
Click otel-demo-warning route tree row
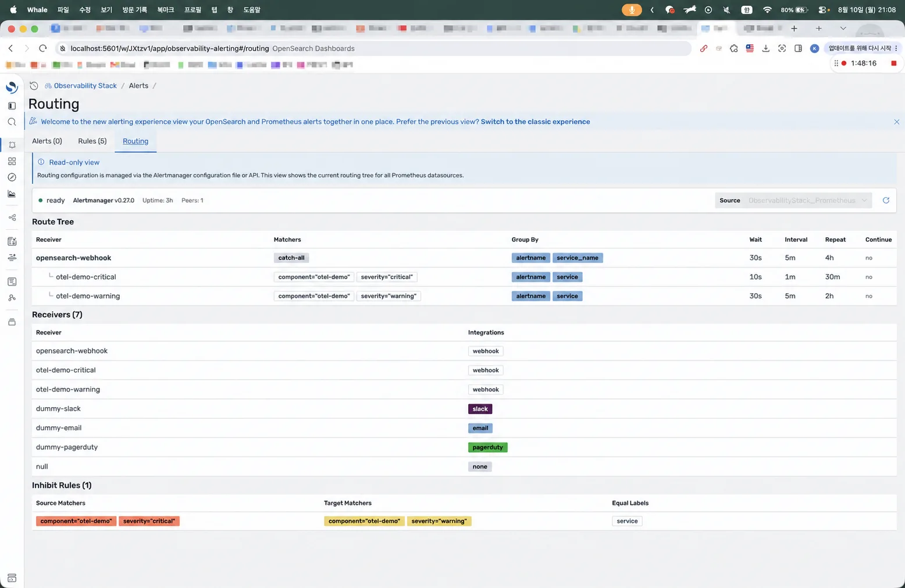coord(464,296)
